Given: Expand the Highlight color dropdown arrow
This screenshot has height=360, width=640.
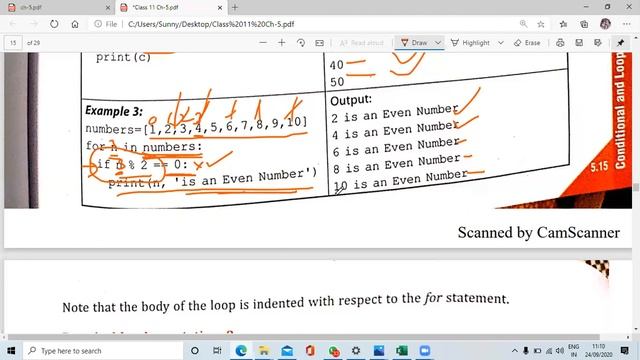Looking at the screenshot, I should (501, 42).
